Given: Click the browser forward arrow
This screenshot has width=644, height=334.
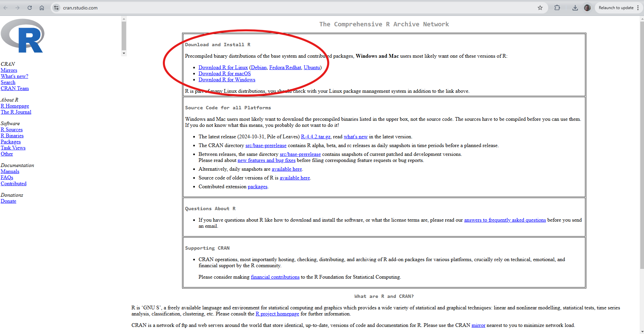Looking at the screenshot, I should tap(18, 8).
